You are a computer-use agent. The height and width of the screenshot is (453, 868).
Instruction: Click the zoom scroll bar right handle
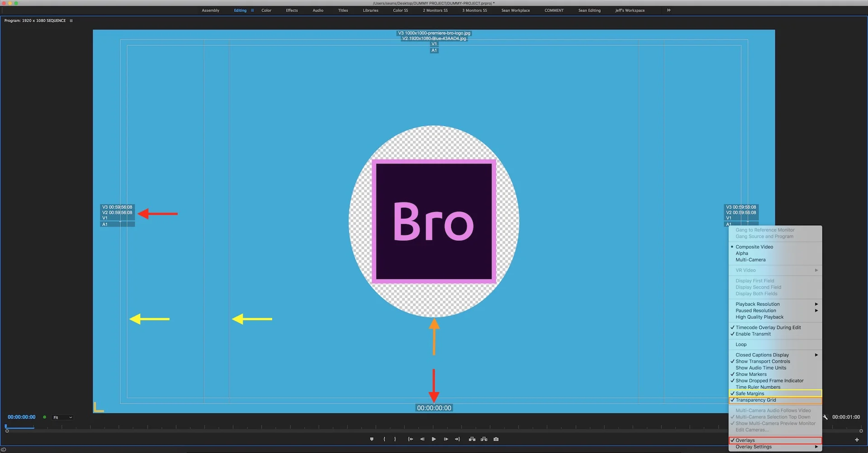click(861, 431)
